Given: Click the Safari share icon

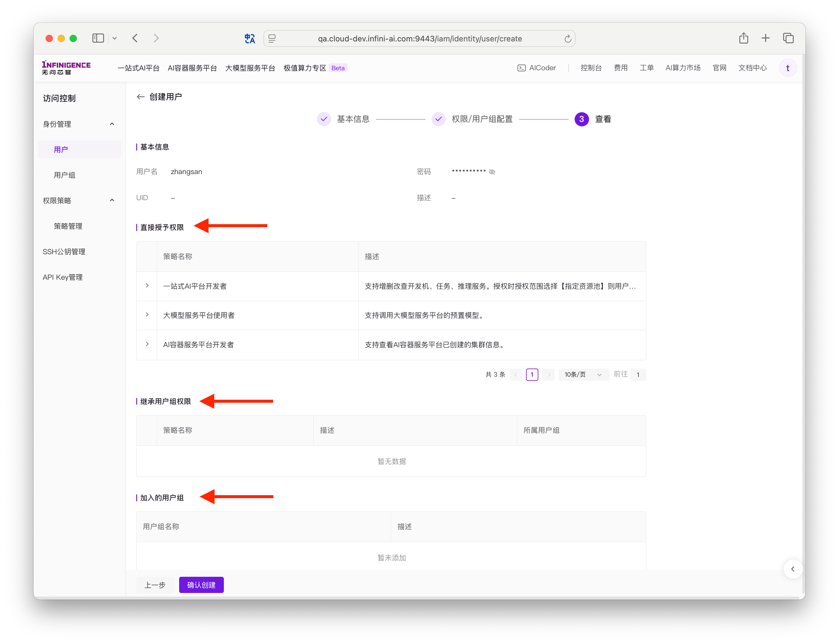Looking at the screenshot, I should click(743, 38).
